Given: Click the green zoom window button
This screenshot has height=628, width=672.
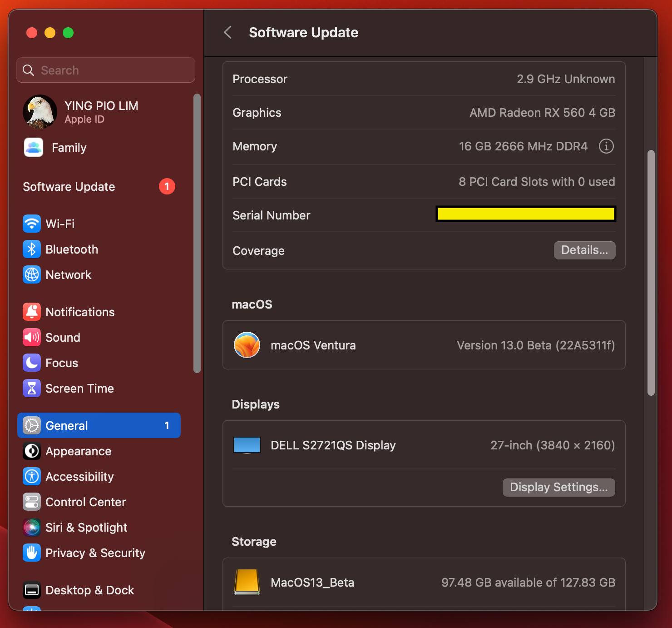Looking at the screenshot, I should [68, 33].
